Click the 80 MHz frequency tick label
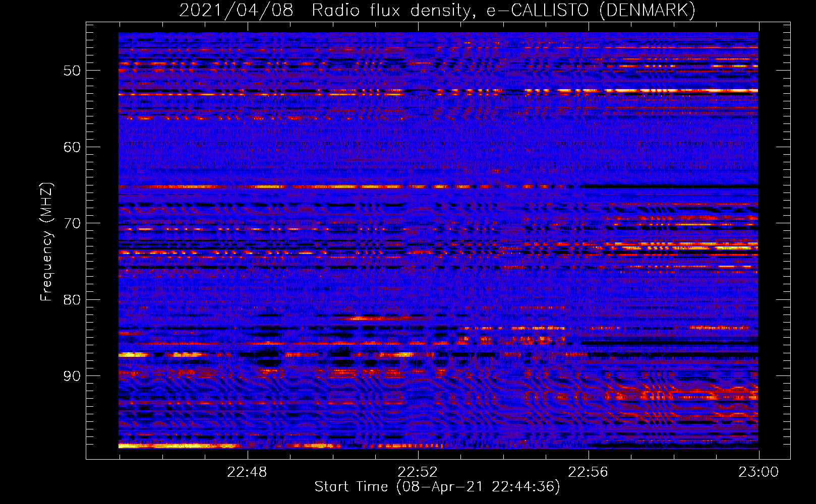 (x=72, y=300)
